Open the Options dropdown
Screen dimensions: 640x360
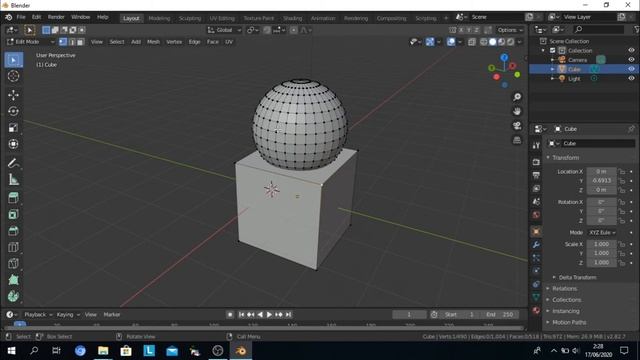tap(510, 30)
